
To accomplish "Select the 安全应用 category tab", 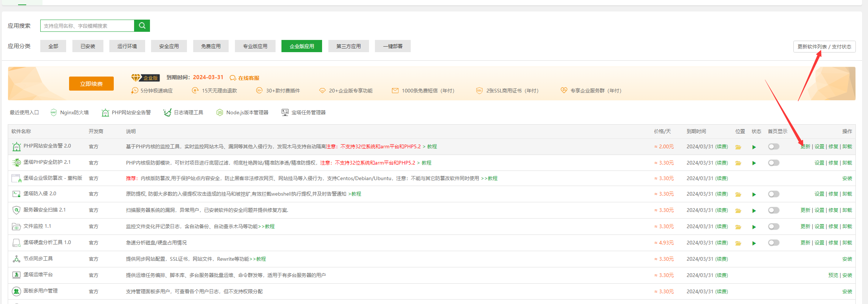I will (x=169, y=46).
